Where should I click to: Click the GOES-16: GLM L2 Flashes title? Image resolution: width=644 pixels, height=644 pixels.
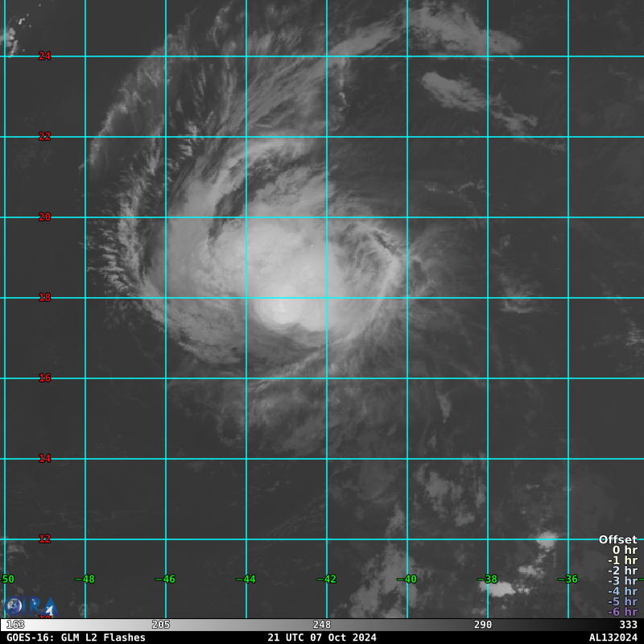pos(76,638)
